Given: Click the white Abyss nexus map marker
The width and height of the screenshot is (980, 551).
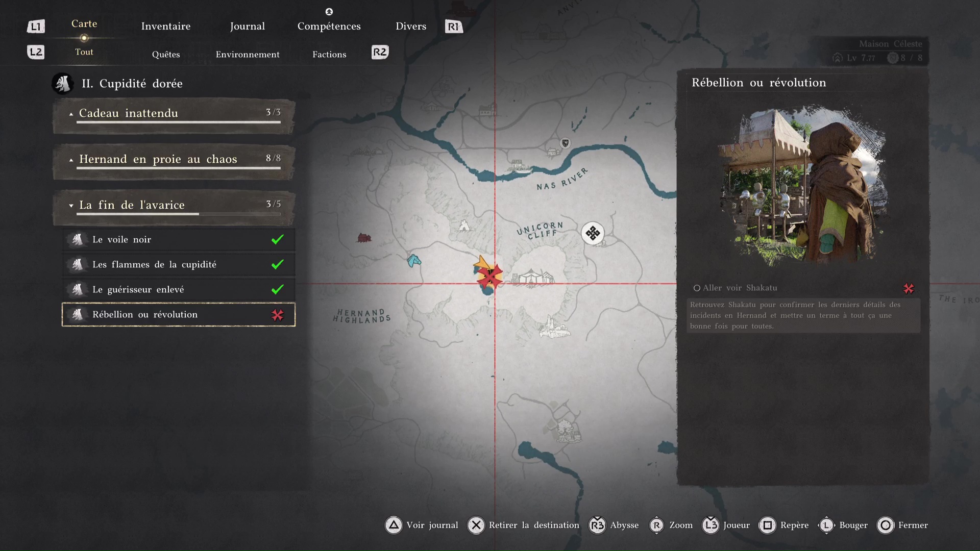Looking at the screenshot, I should pos(593,233).
